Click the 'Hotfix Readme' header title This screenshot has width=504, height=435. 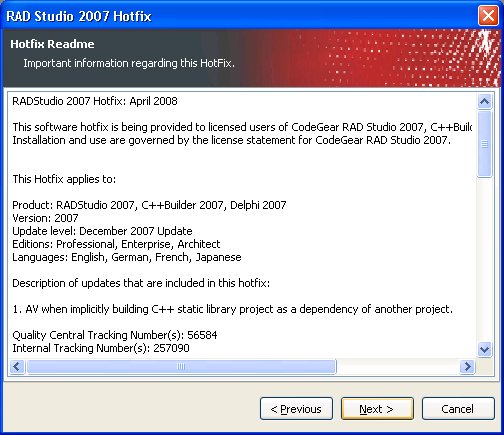pos(52,44)
